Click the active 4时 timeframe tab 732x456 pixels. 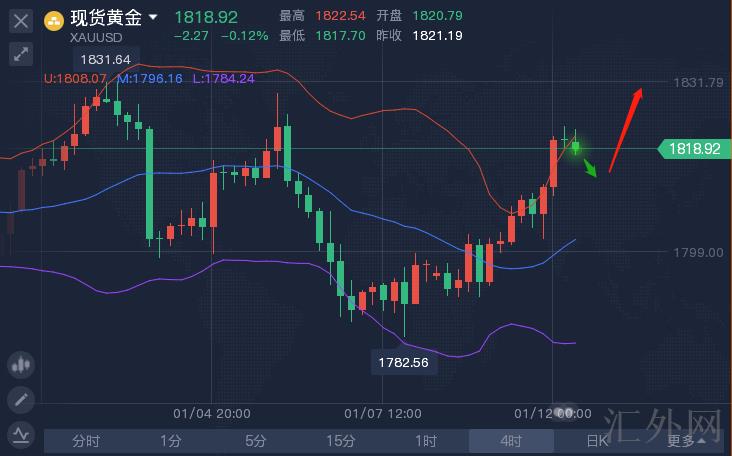coord(511,440)
